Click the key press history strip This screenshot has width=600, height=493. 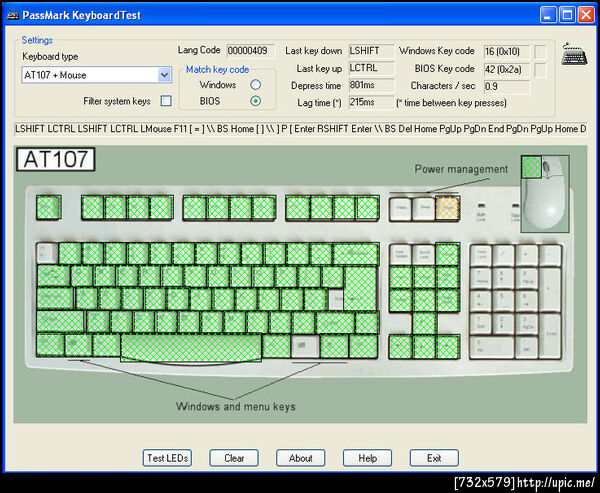[x=300, y=129]
